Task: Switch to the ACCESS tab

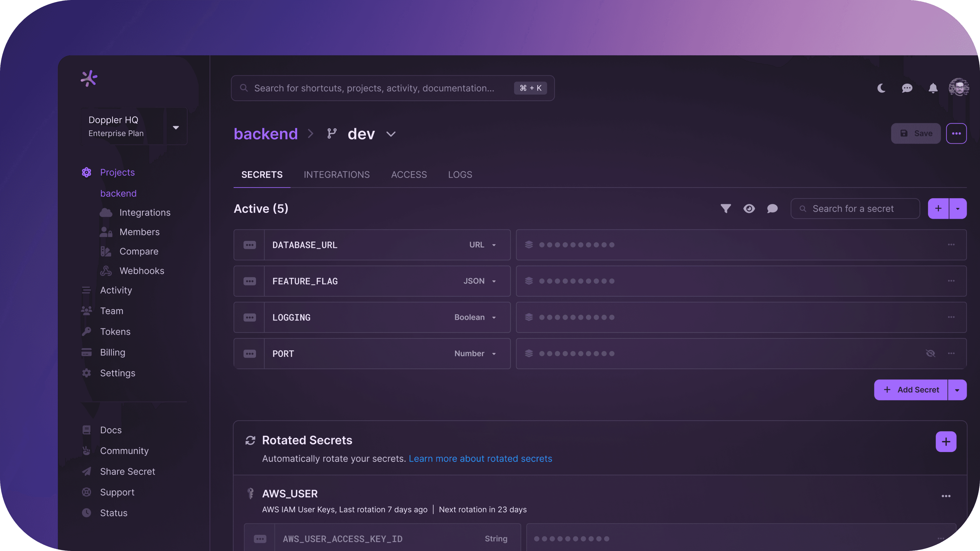Action: [409, 174]
